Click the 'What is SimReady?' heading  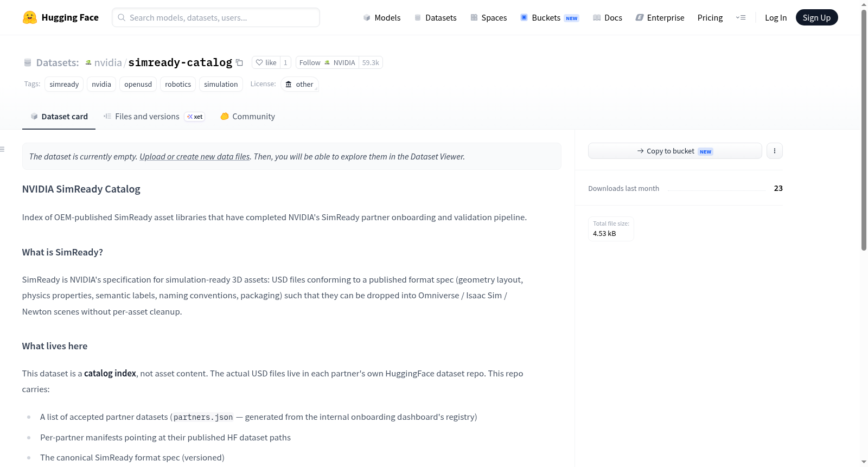62,252
